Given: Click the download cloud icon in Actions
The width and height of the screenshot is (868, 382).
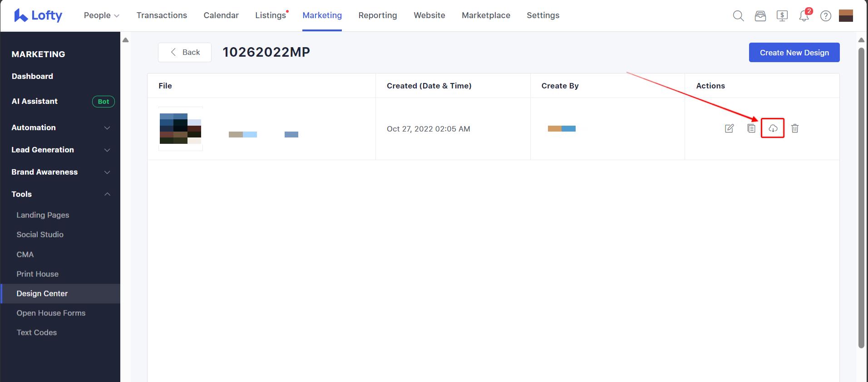Looking at the screenshot, I should 773,128.
